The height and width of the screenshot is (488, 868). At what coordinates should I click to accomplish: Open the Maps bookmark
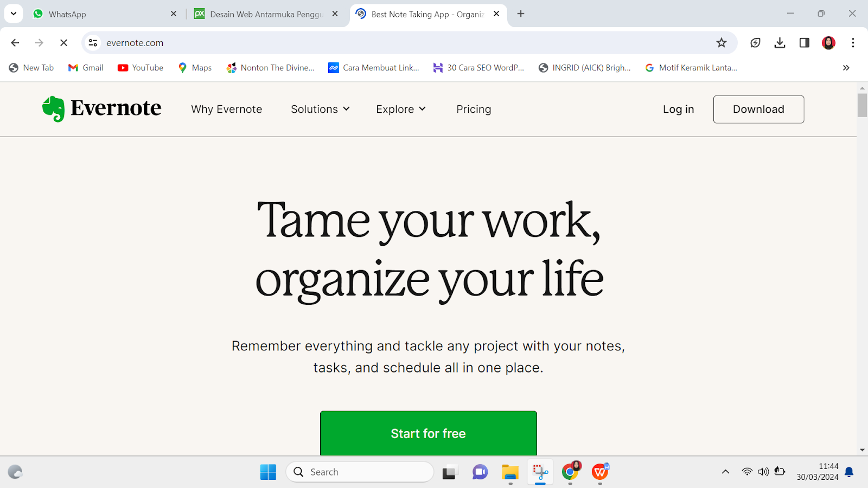coord(195,68)
